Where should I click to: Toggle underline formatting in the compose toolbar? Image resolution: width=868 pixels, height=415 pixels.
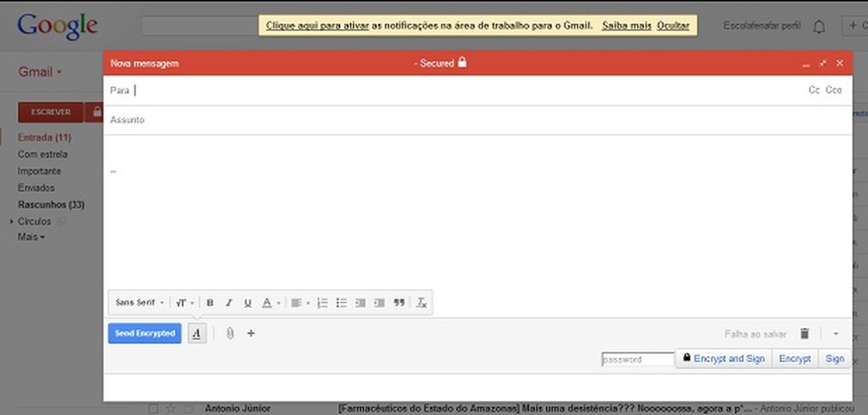pyautogui.click(x=248, y=303)
